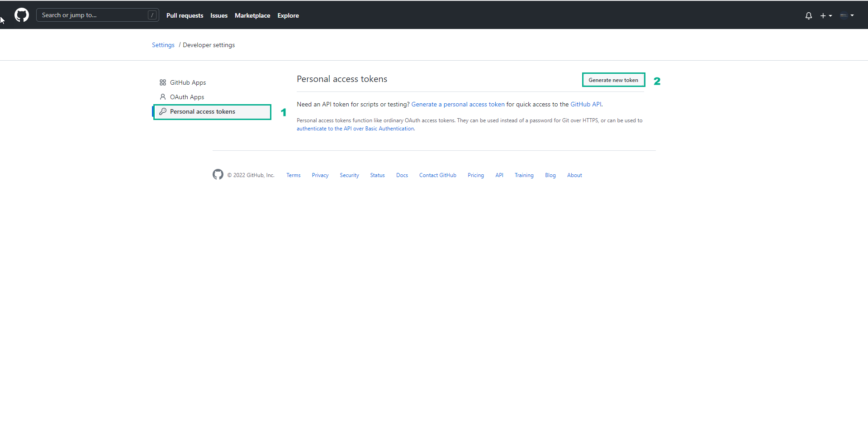Click the GitHub Apps grid icon

(163, 82)
